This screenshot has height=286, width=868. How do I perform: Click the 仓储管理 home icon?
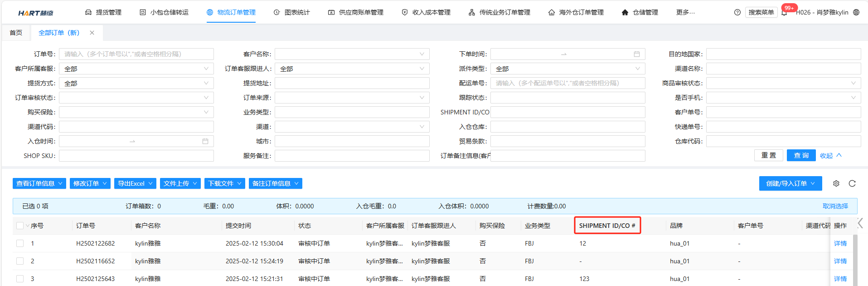coord(625,13)
